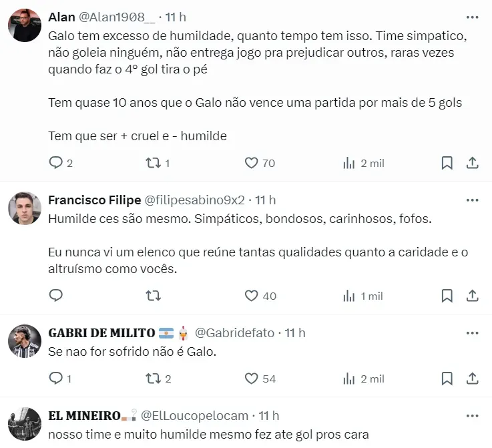Viewport: 492px width, 448px height.
Task: Like Francisco Filipe's tweet
Action: (252, 296)
